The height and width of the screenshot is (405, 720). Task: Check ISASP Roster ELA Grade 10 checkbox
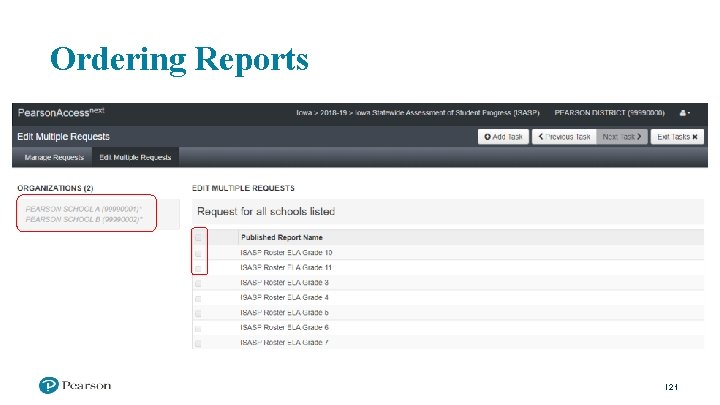198,253
